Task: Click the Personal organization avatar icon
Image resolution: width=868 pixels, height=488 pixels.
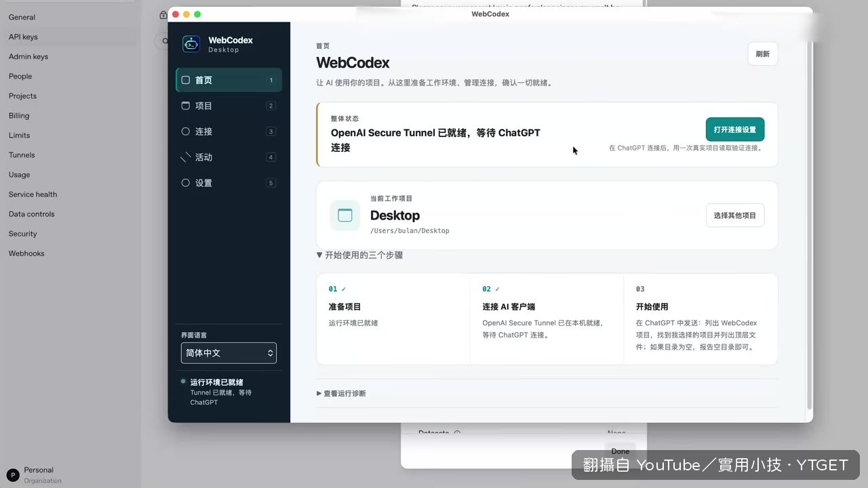Action: tap(13, 475)
